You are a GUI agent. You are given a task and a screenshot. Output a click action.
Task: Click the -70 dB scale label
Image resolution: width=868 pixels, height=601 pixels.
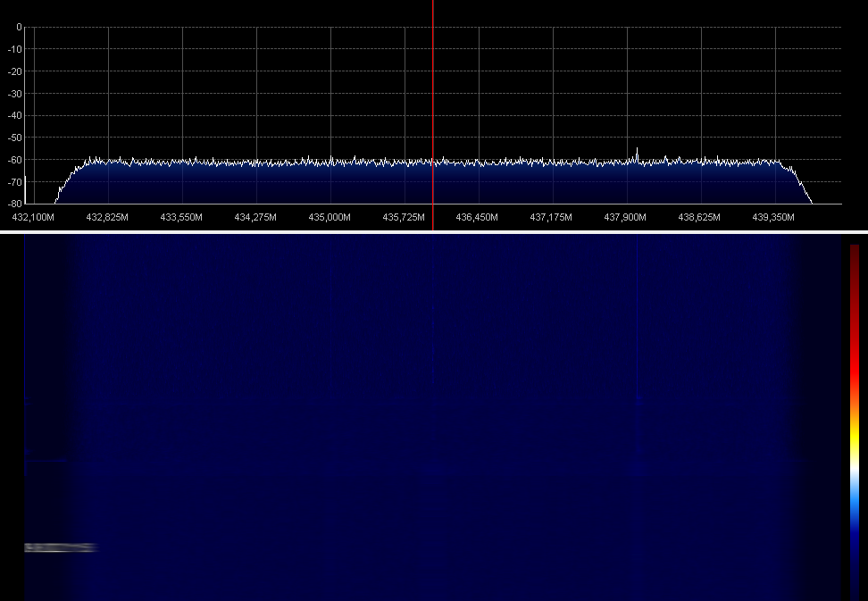pos(15,182)
